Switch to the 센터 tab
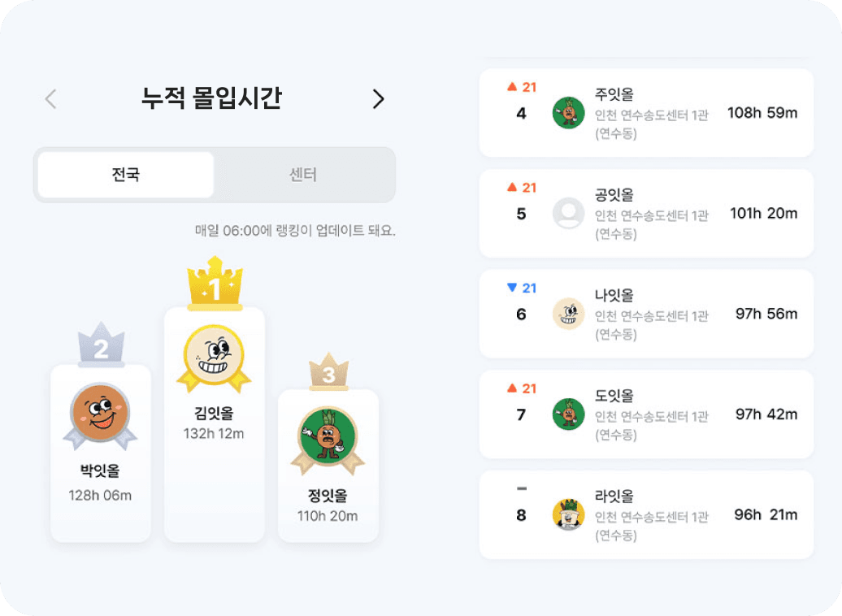 click(303, 175)
